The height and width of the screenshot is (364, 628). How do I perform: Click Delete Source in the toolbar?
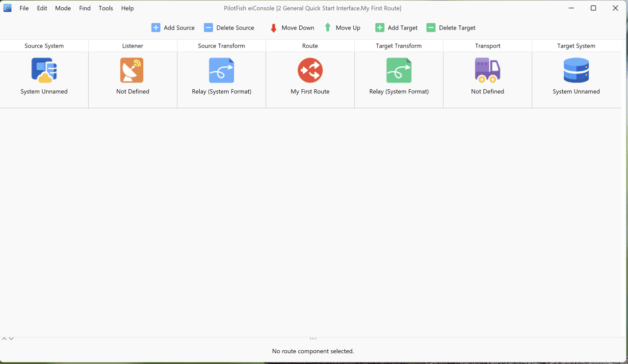click(229, 27)
